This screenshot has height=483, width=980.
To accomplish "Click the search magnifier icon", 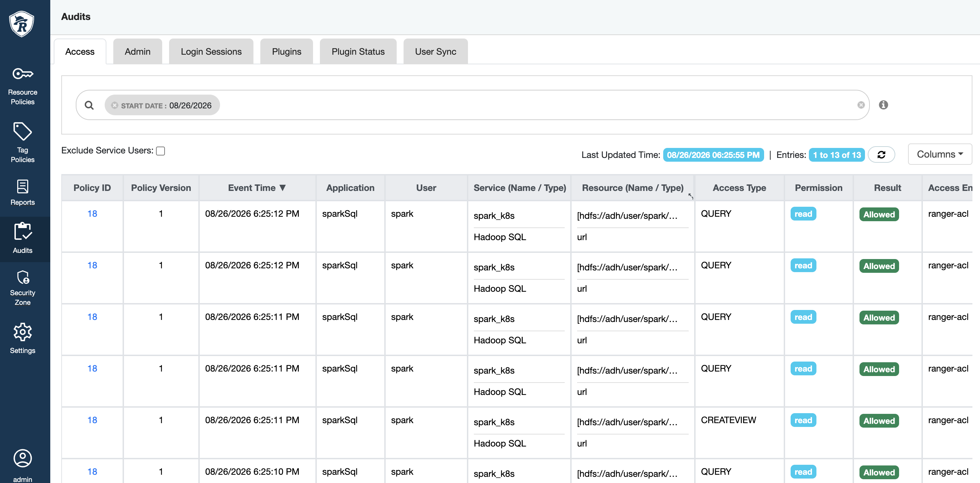I will 89,105.
